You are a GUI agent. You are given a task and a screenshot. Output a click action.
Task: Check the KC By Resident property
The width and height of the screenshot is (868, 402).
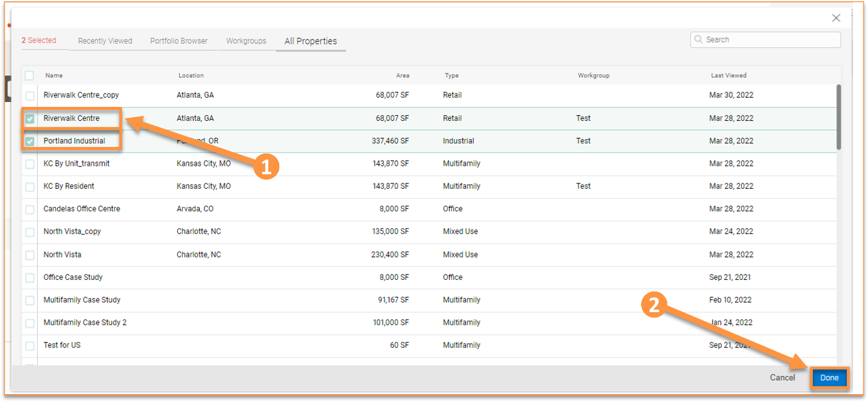coord(29,186)
